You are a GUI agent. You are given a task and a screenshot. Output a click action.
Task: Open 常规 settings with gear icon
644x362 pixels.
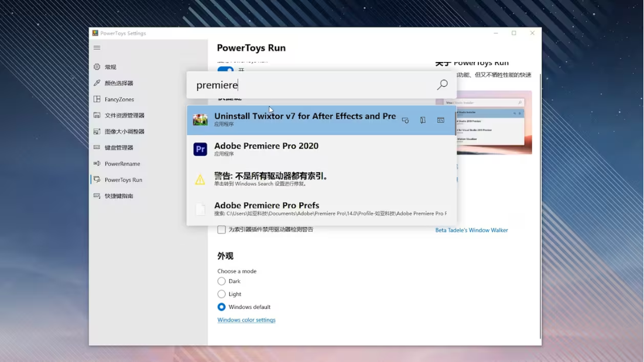(x=97, y=67)
